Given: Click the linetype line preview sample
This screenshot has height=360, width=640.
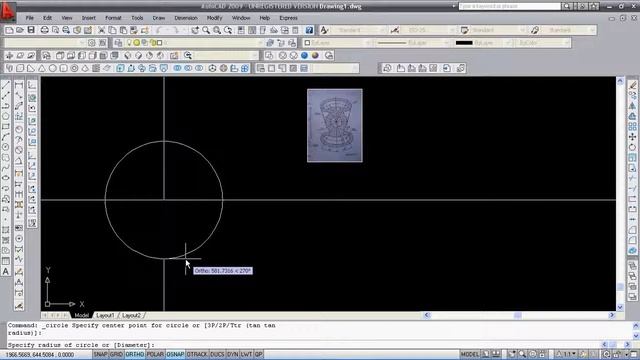Looking at the screenshot, I should tap(392, 43).
